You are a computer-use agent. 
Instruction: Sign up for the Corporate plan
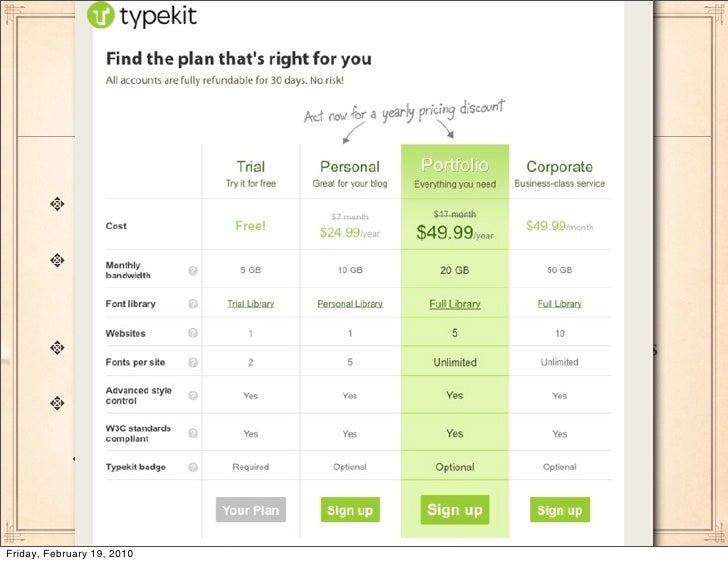(x=559, y=510)
